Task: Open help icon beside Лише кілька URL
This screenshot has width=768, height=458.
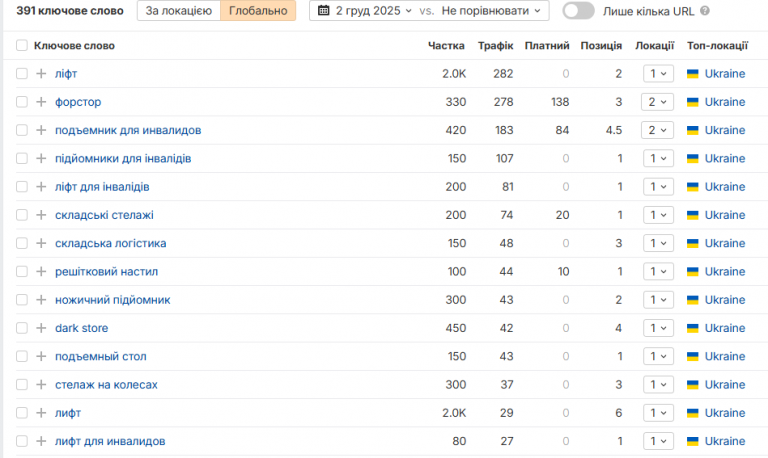Action: pos(705,11)
